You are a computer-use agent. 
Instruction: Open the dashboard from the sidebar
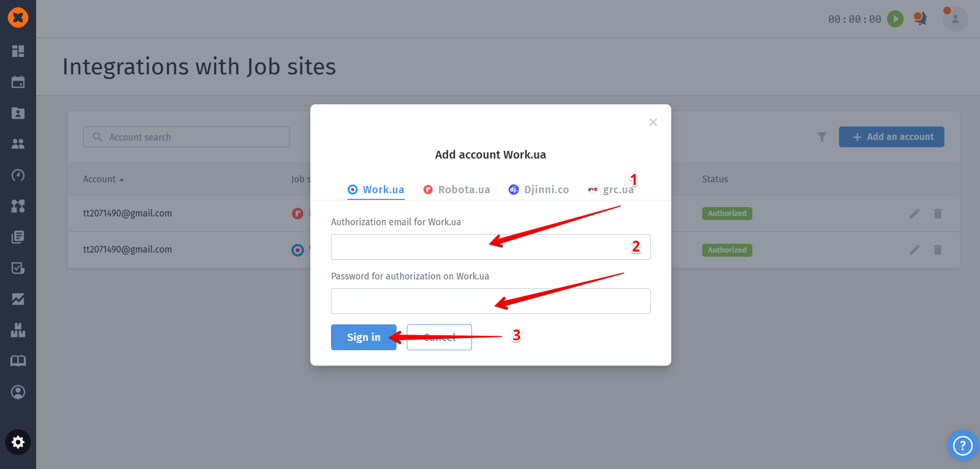point(18,51)
